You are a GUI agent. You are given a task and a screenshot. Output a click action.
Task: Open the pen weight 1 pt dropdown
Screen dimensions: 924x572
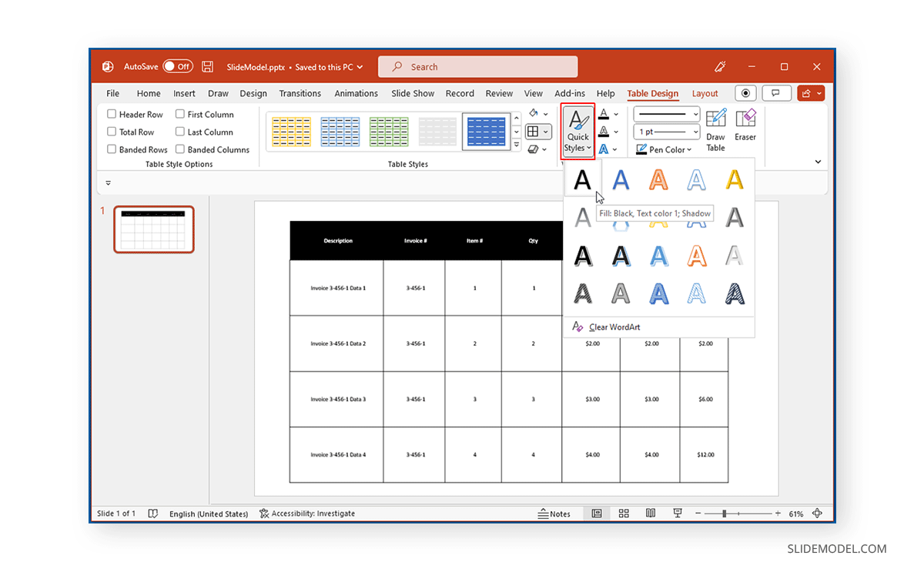695,132
